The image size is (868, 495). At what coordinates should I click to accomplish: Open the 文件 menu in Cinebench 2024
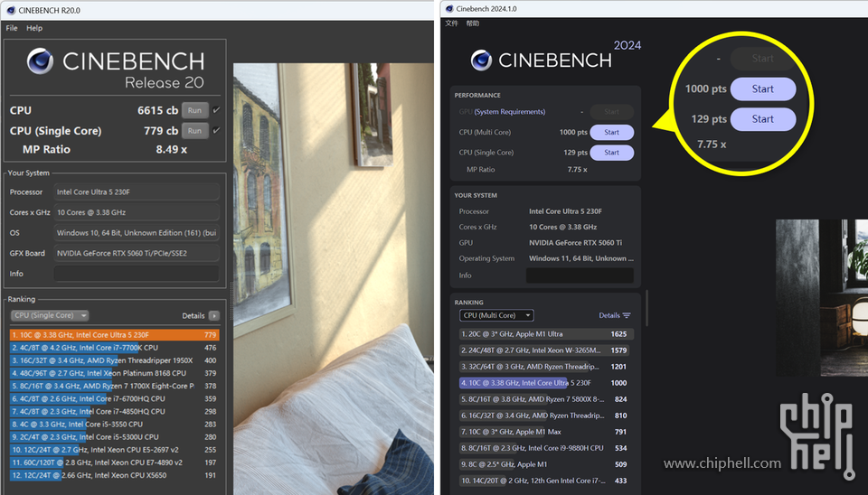tap(452, 23)
